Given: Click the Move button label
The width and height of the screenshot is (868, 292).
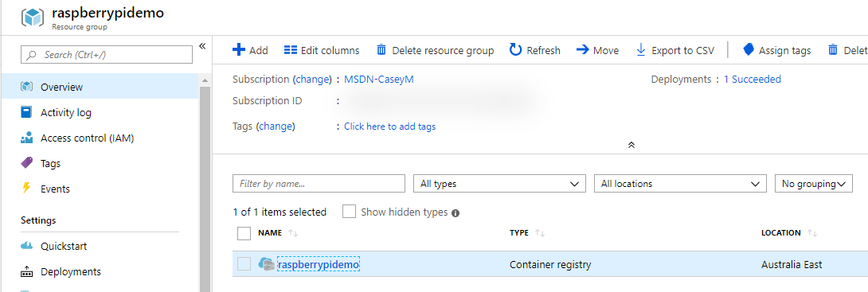Looking at the screenshot, I should point(606,50).
